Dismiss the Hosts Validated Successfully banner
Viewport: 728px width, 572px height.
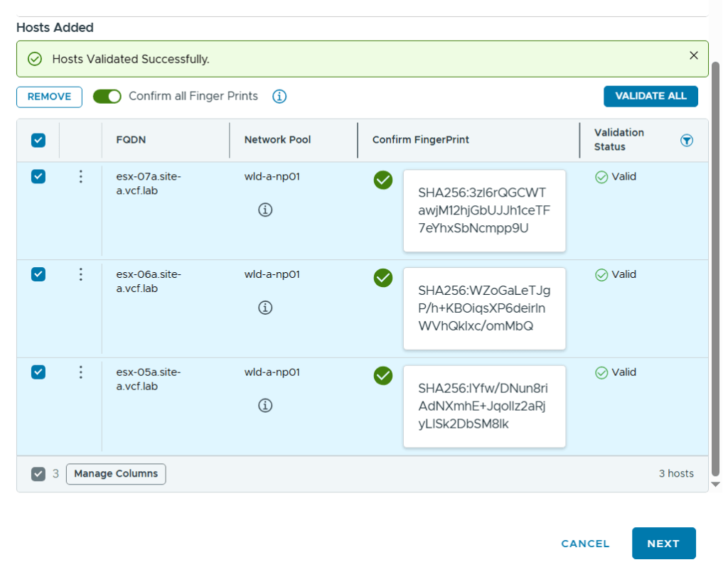693,55
